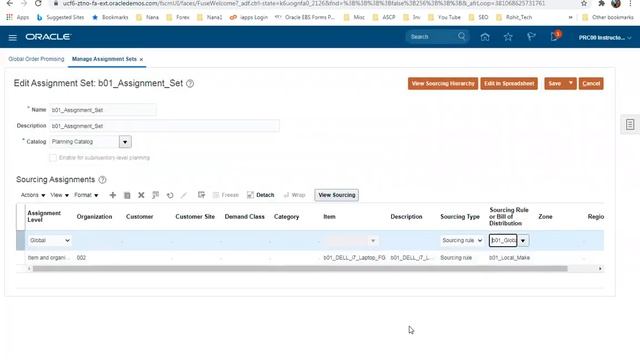The image size is (640, 360).
Task: Open the View menu
Action: [x=60, y=195]
